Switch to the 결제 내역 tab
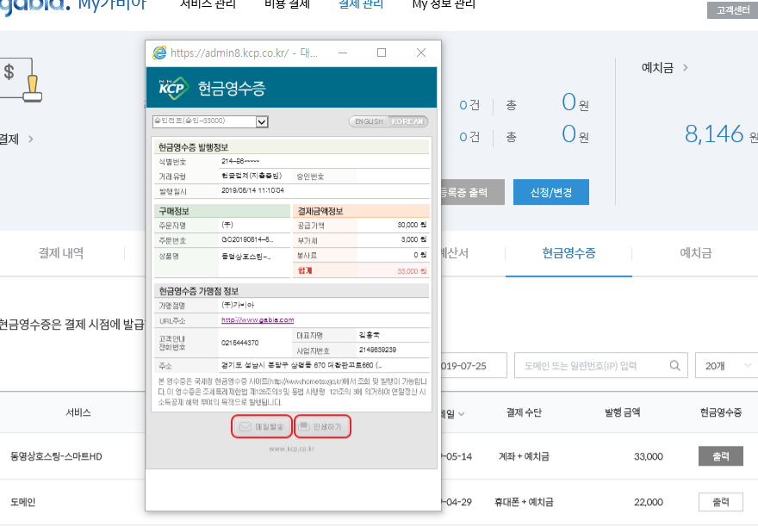This screenshot has width=758, height=532. (x=61, y=253)
